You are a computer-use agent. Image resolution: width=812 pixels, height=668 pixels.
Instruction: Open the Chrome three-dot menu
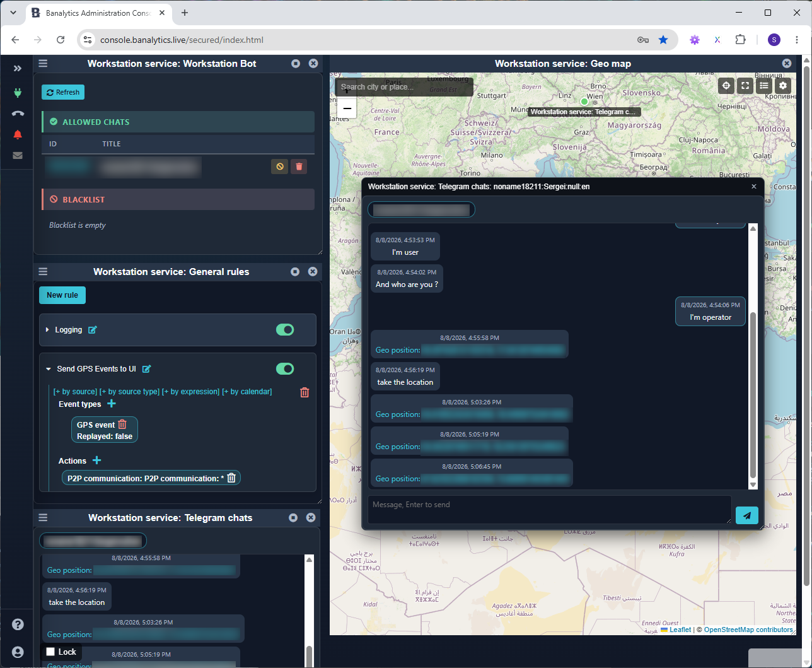(x=797, y=40)
